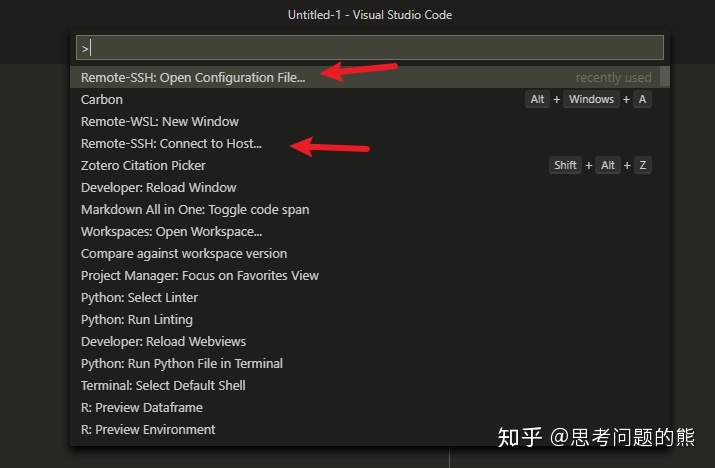Select Remote-SSH: Open Configuration File command
This screenshot has height=468, width=715.
(x=370, y=77)
